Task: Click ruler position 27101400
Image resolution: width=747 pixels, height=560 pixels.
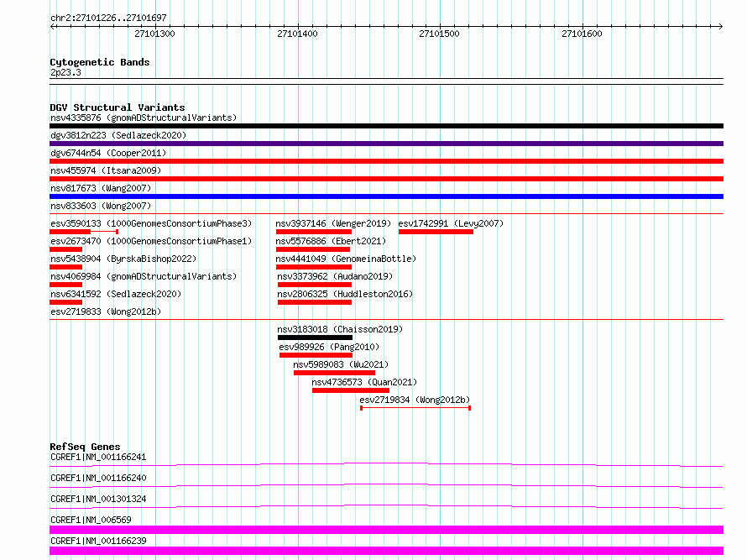Action: 297,34
